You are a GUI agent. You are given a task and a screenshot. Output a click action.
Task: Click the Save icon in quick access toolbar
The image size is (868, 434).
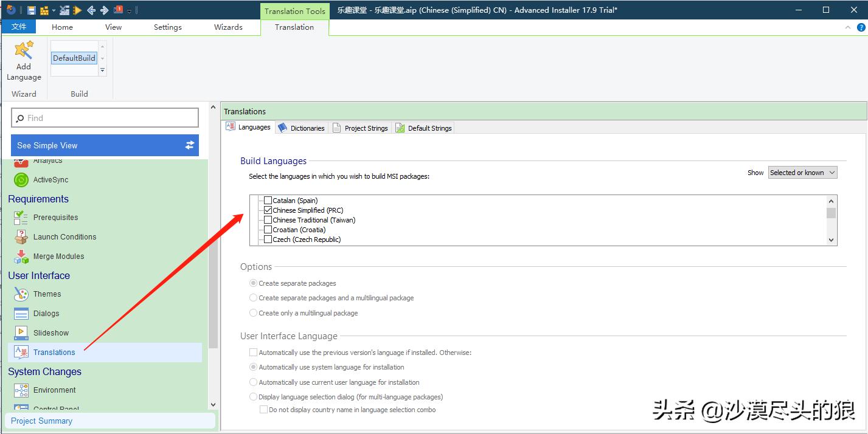(32, 10)
